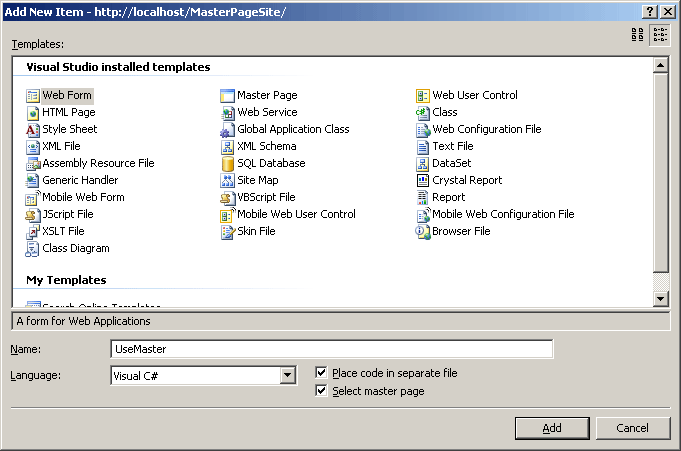Pick the Mobile Web User Control icon

tap(227, 215)
